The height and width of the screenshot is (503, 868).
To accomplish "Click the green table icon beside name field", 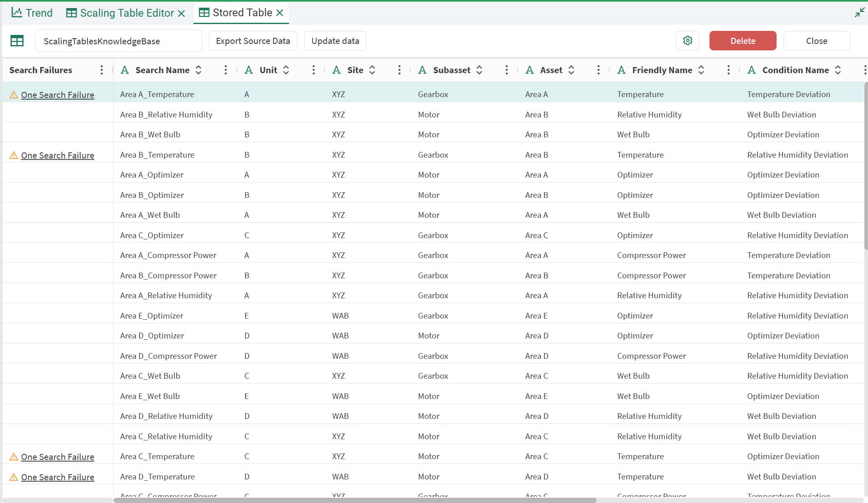I will 17,41.
